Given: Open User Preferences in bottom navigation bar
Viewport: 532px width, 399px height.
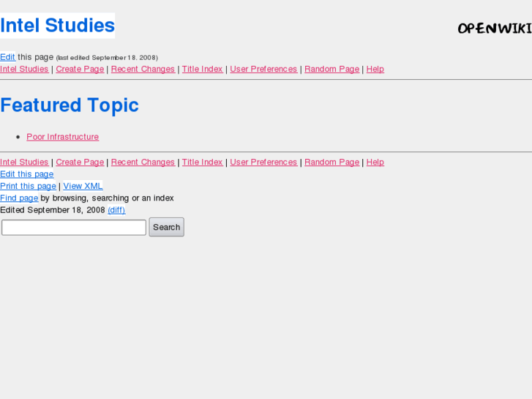Looking at the screenshot, I should point(263,163).
